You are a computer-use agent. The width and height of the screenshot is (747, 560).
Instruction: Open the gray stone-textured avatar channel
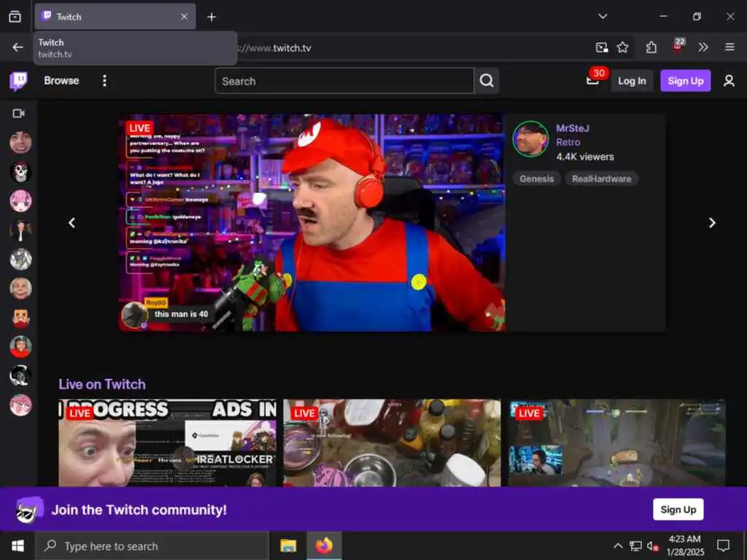(20, 260)
